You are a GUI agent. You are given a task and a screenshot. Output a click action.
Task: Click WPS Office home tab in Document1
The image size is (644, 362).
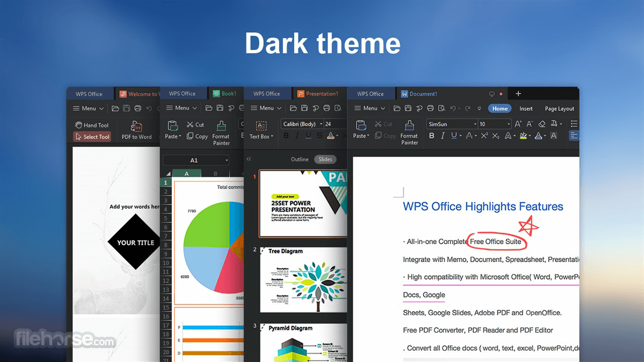(x=370, y=94)
